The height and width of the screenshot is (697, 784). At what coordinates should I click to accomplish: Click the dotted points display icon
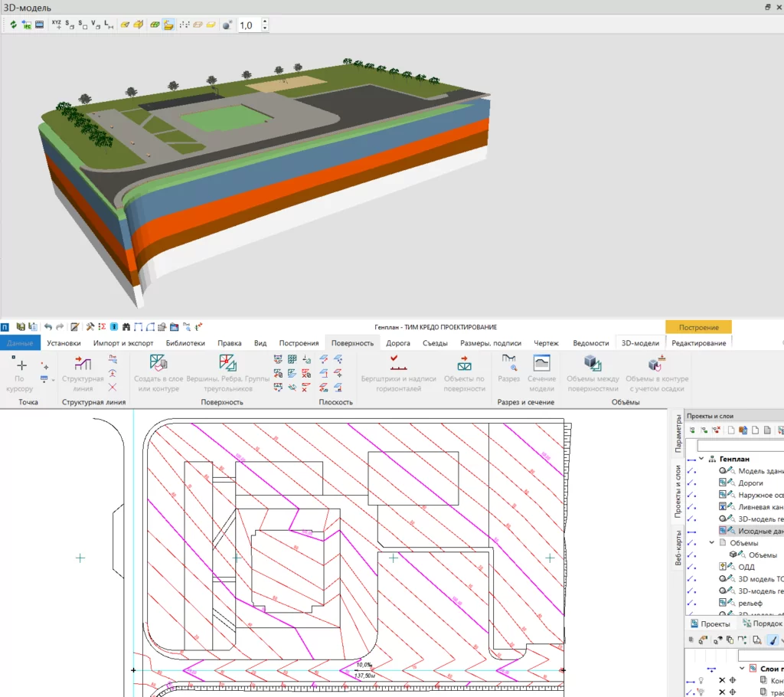[x=185, y=25]
